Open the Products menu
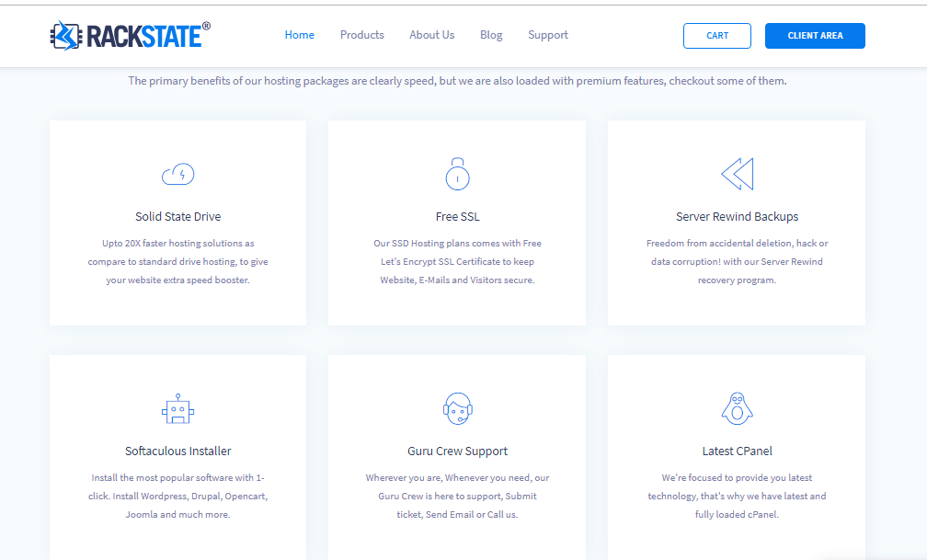 click(361, 35)
